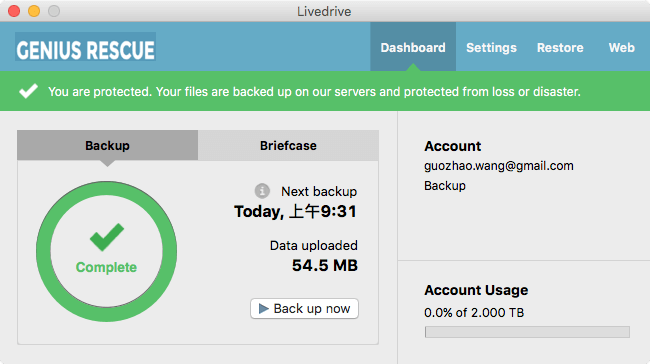Click the info icon beside Next backup
This screenshot has height=364, width=650.
[262, 191]
